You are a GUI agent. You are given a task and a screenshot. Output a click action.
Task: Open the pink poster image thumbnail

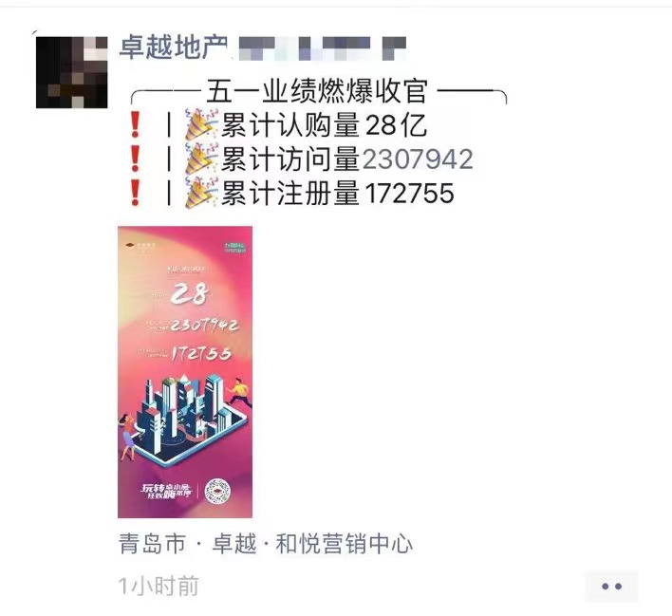(185, 372)
